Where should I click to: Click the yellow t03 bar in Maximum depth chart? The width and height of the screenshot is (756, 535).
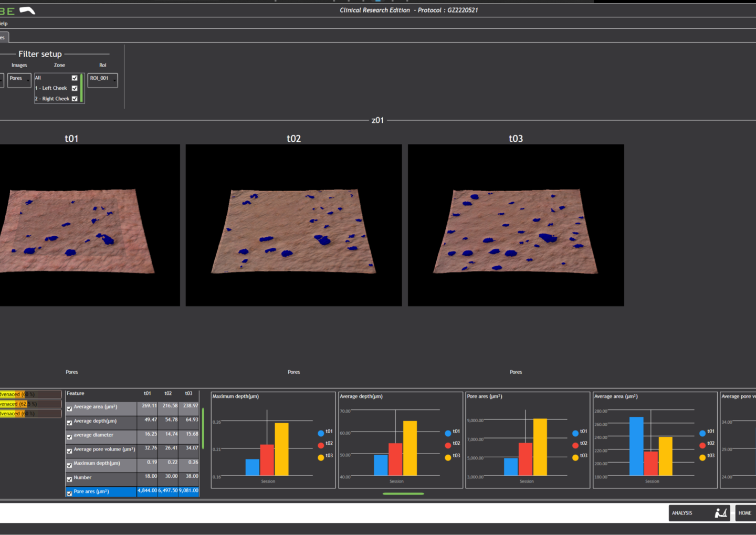281,449
